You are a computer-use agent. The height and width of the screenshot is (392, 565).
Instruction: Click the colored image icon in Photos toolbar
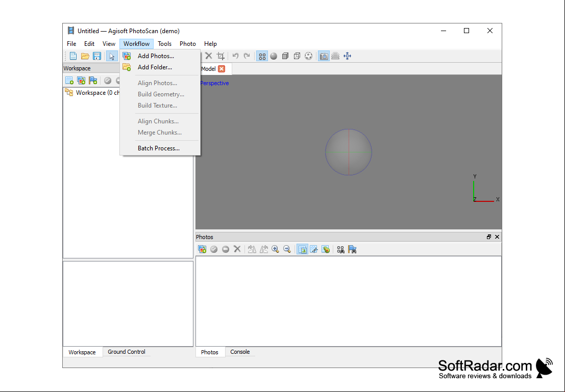pos(326,249)
